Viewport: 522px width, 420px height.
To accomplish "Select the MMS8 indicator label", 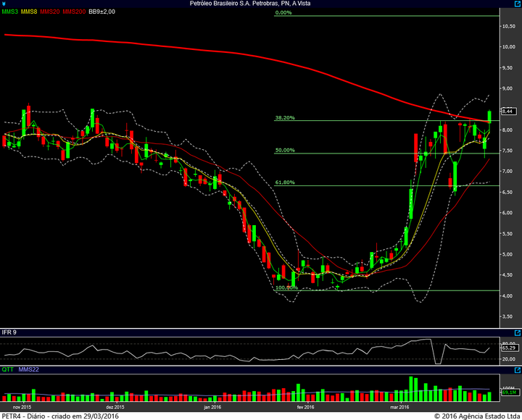I will click(x=29, y=12).
